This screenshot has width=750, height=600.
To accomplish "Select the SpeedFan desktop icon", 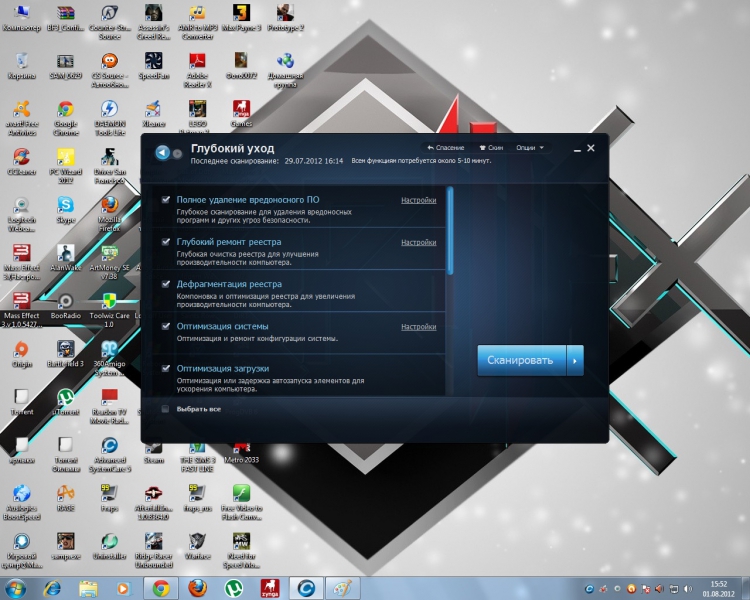I will (x=153, y=62).
